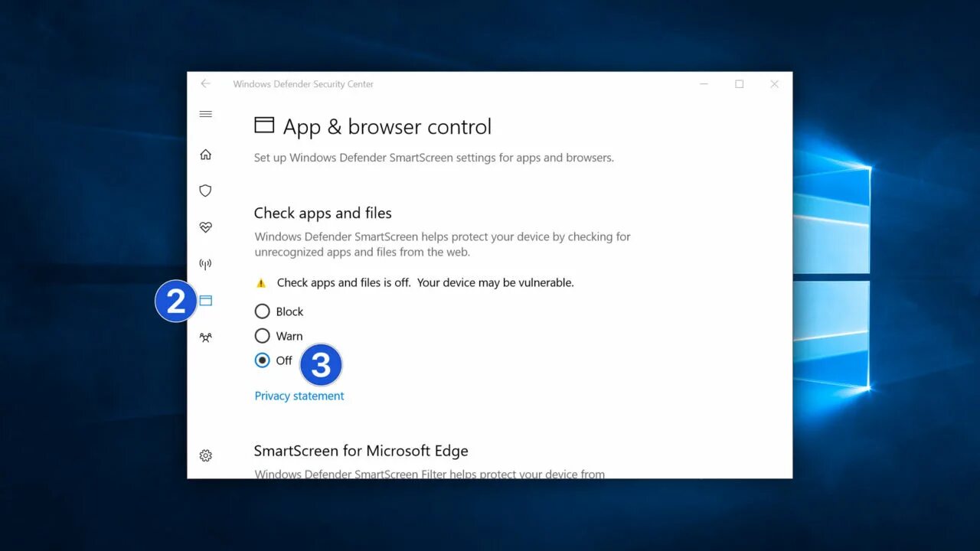The height and width of the screenshot is (551, 980).
Task: Open Settings gear icon in sidebar
Action: tap(205, 455)
